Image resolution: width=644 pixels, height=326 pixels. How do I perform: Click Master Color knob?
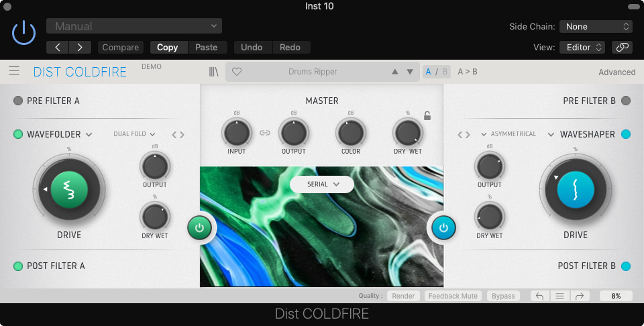pyautogui.click(x=351, y=133)
